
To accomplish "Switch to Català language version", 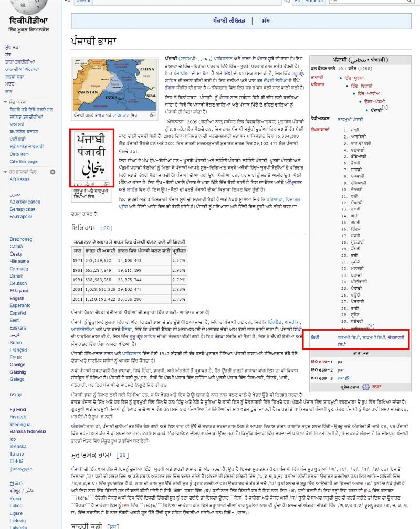I will pyautogui.click(x=16, y=247).
